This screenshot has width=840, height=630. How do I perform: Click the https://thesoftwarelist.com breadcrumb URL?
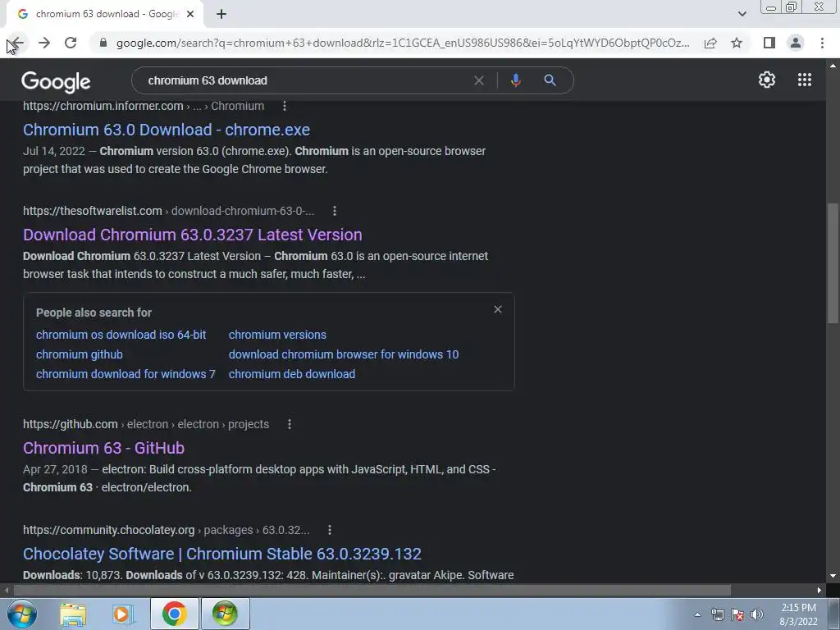coord(169,211)
